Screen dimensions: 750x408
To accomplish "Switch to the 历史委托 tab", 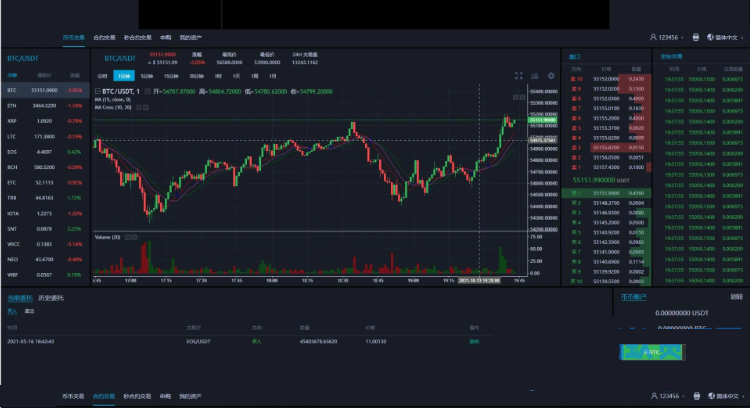I will [50, 298].
